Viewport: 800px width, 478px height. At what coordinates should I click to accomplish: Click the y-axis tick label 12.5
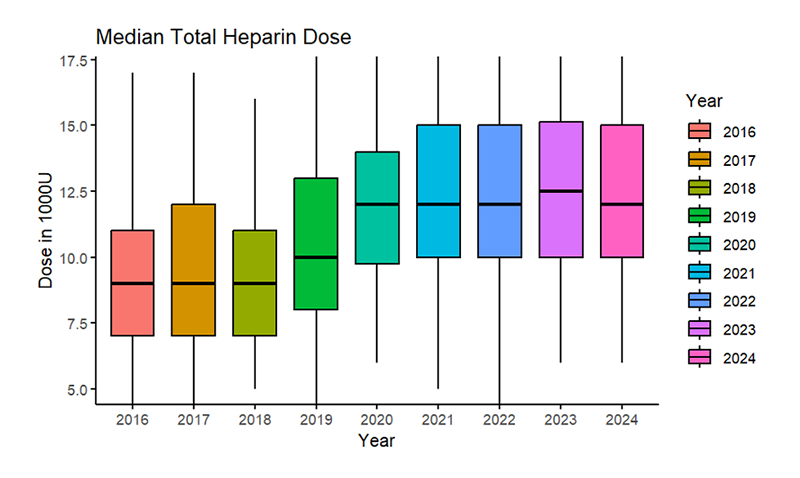click(x=73, y=192)
